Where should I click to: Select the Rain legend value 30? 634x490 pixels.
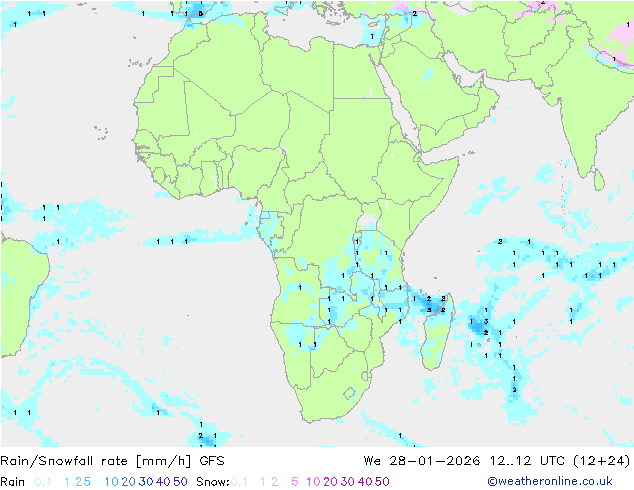pos(146,482)
